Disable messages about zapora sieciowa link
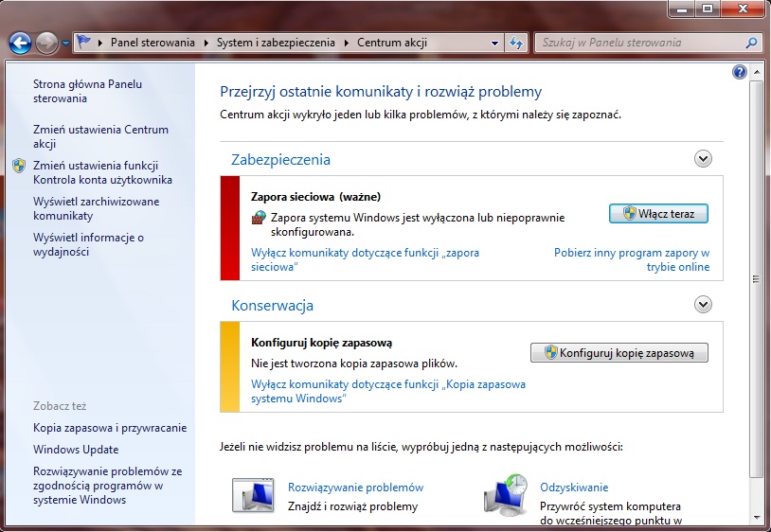 pyautogui.click(x=365, y=259)
